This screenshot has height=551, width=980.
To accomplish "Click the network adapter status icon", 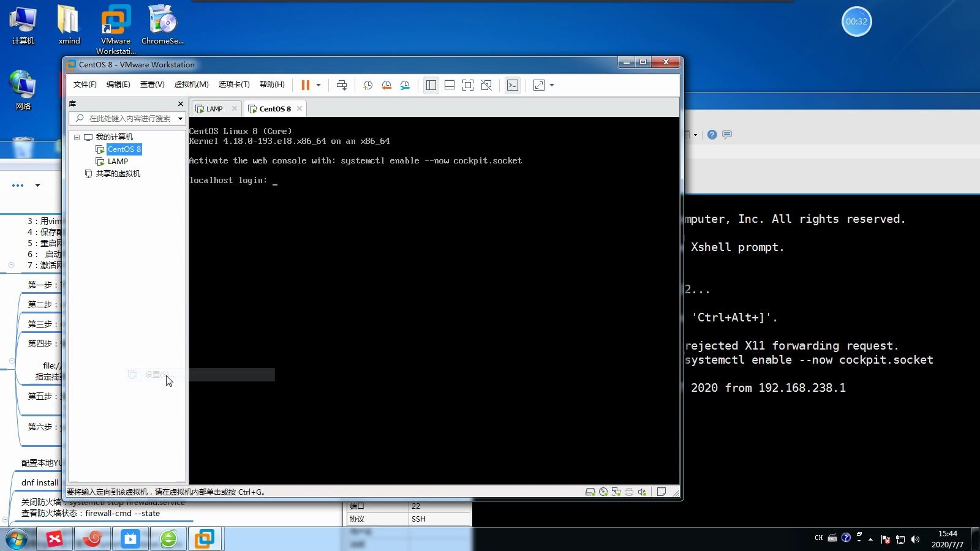I will pos(616,492).
